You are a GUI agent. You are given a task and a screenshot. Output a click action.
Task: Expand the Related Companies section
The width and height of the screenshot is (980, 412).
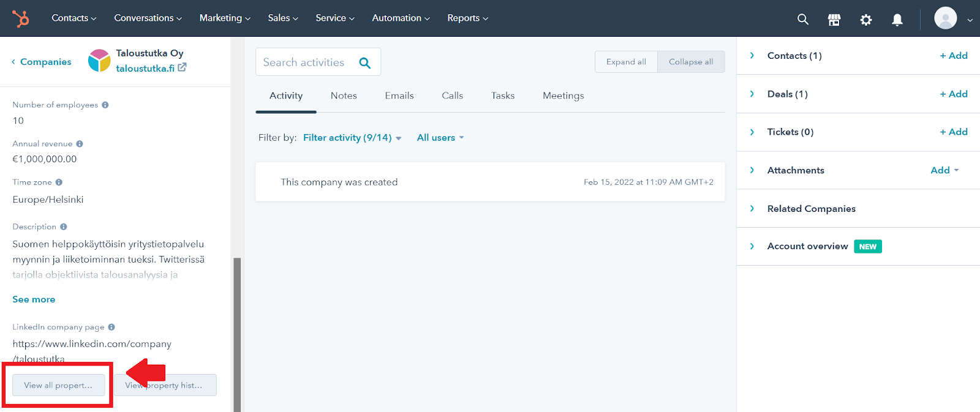(x=752, y=209)
